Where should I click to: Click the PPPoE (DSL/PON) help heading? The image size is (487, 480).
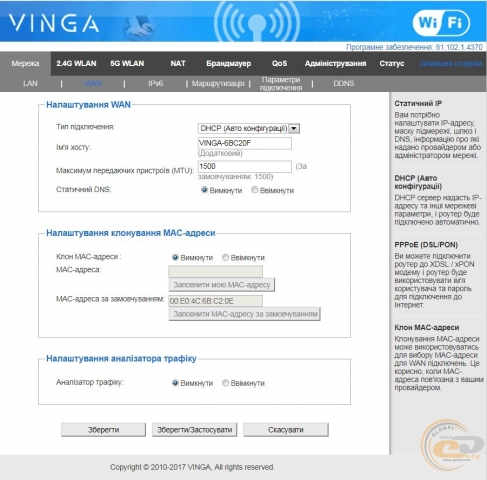click(426, 245)
